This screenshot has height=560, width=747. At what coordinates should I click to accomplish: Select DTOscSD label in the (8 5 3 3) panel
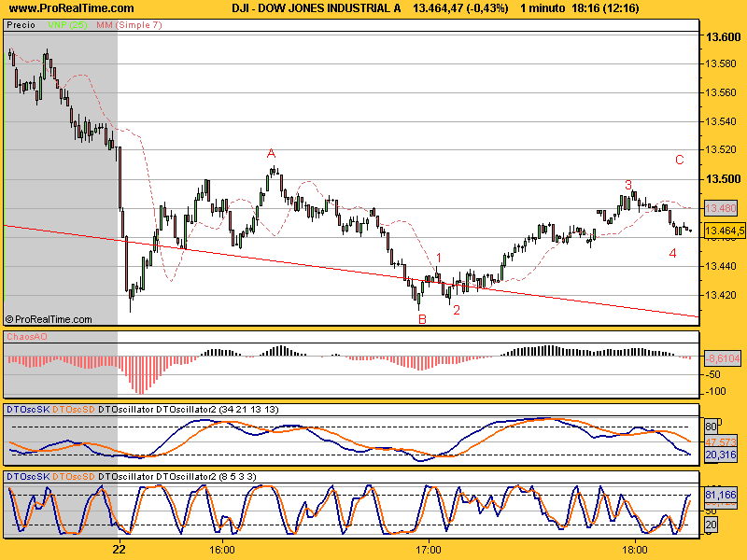(74, 477)
